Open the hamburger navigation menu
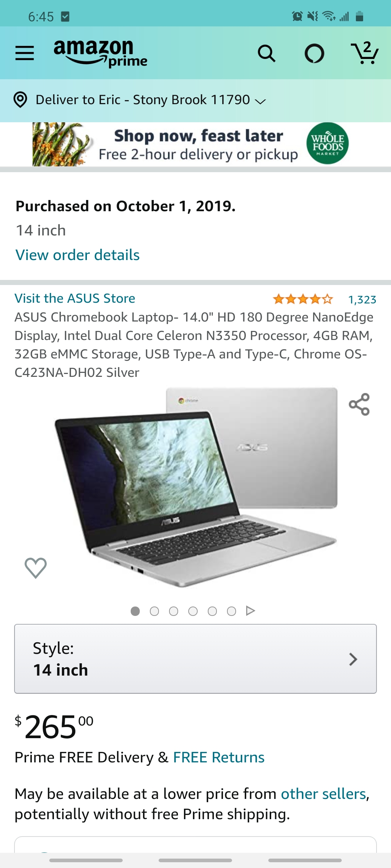391x868 pixels. tap(25, 53)
